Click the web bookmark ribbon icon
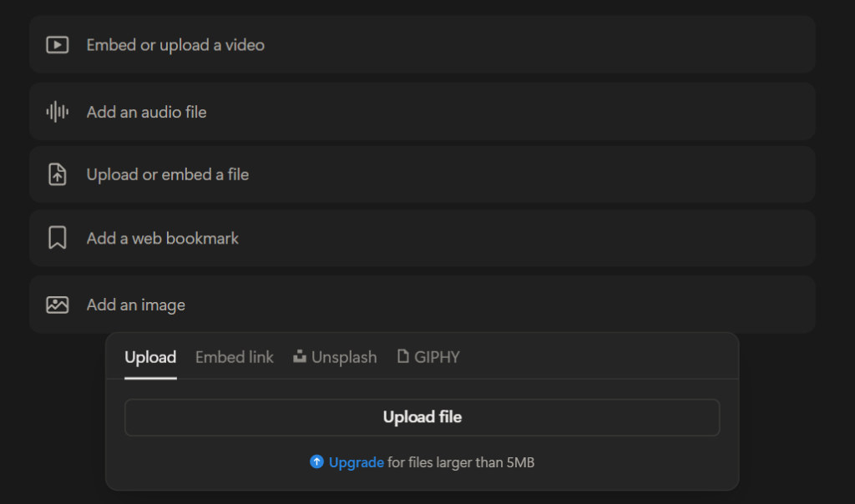855x504 pixels. 57,238
